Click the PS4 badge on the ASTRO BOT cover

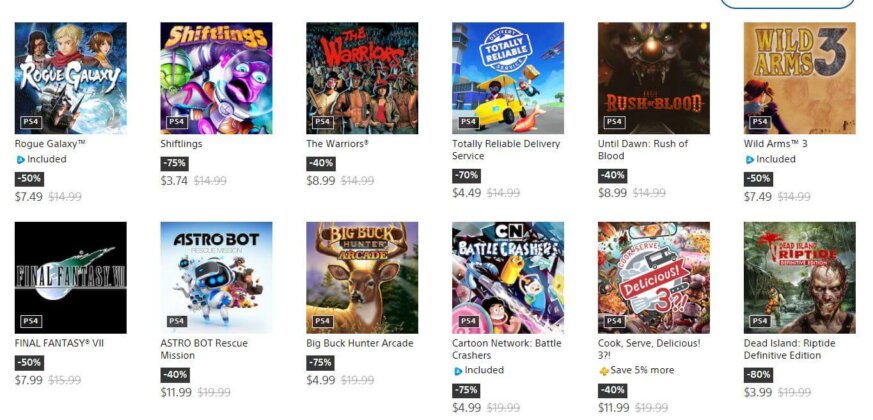(176, 321)
